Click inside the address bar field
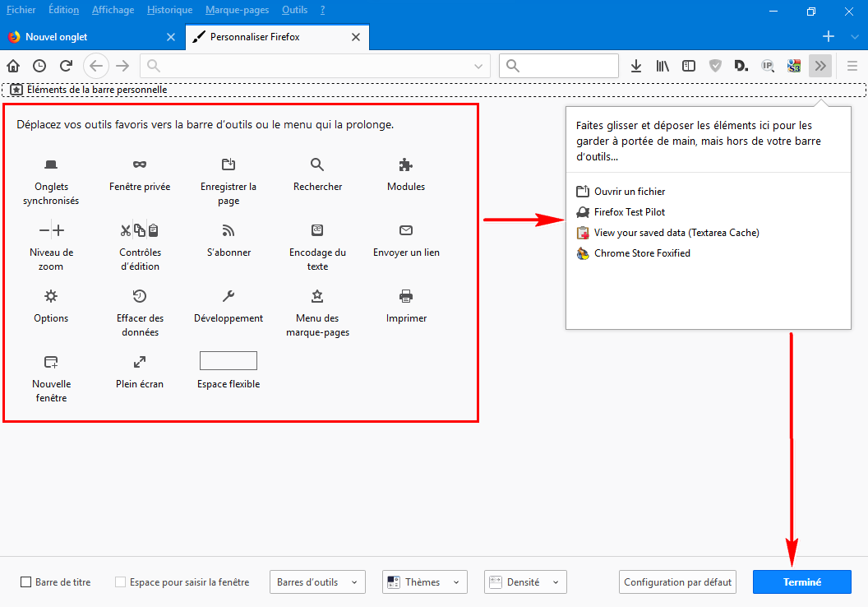Screen dimensions: 868x607 point(315,66)
